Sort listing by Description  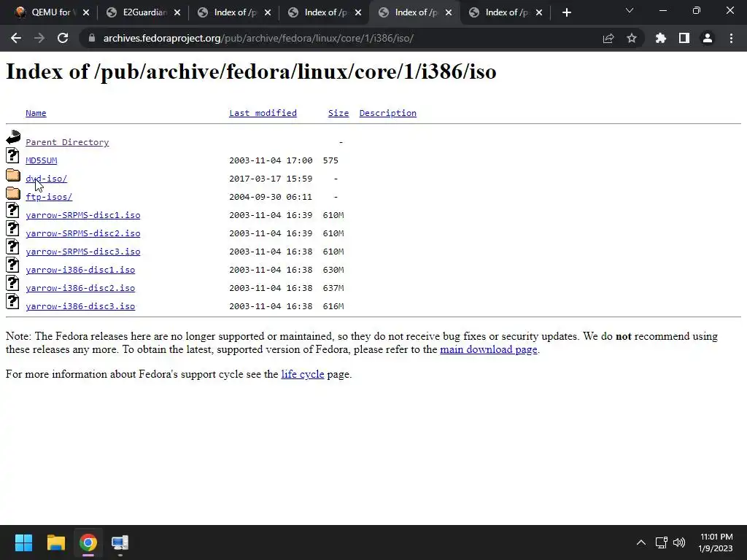388,113
